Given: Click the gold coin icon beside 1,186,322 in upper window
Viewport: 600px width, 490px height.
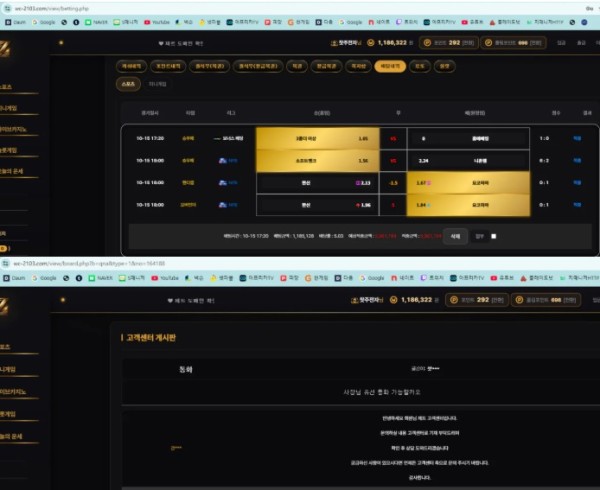Looking at the screenshot, I should pos(370,42).
